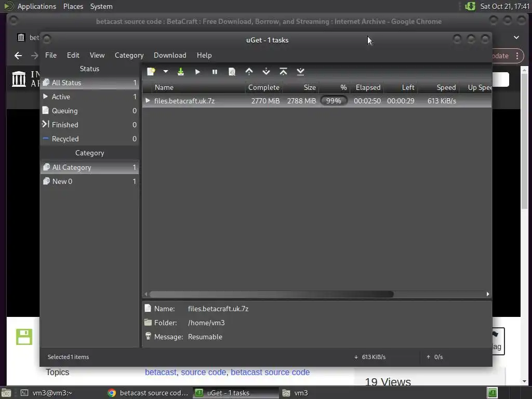Select the New 0 category
This screenshot has height=399, width=532.
(89, 181)
